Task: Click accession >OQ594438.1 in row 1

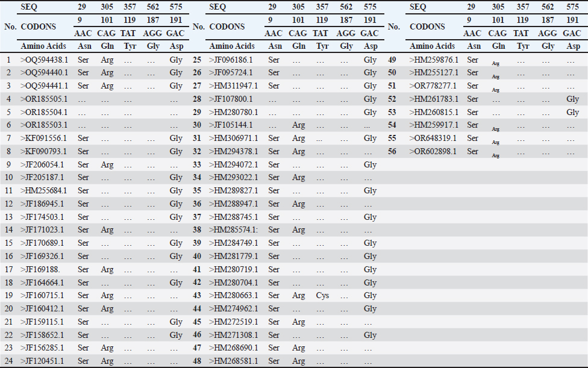Action: pyautogui.click(x=45, y=60)
